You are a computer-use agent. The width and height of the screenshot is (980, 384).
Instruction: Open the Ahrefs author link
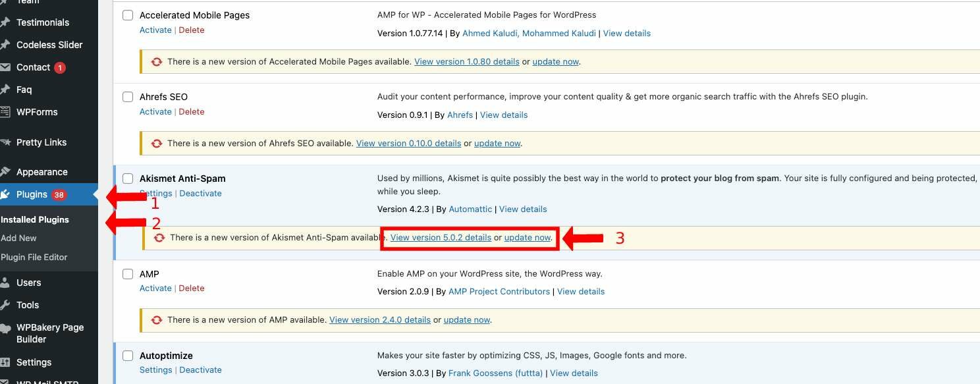tap(460, 115)
